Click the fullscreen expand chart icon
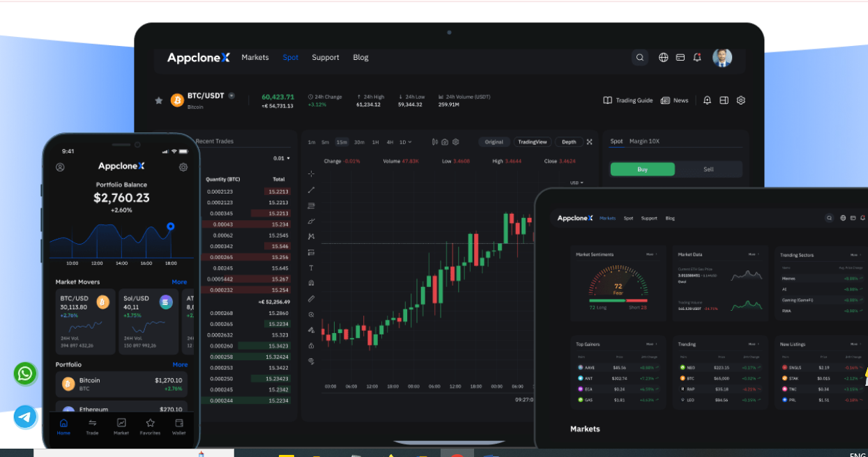The image size is (868, 457). (589, 142)
